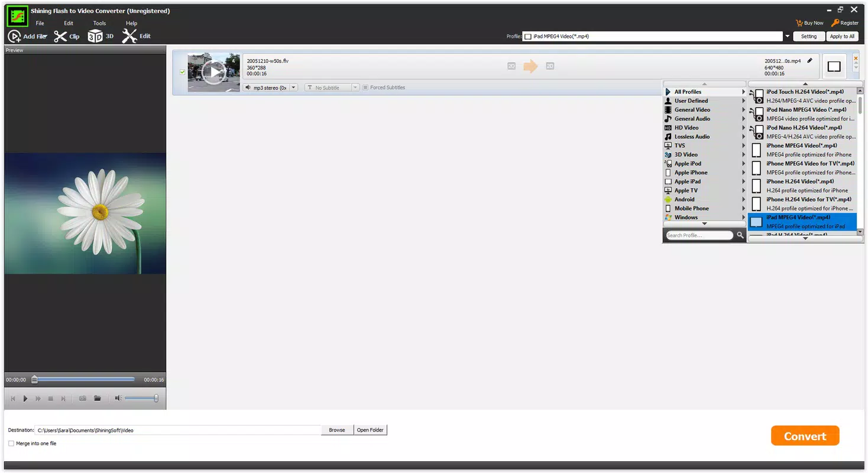Viewport: 868px width, 473px height.
Task: Enable the Forced Subtitles checkbox
Action: [365, 88]
